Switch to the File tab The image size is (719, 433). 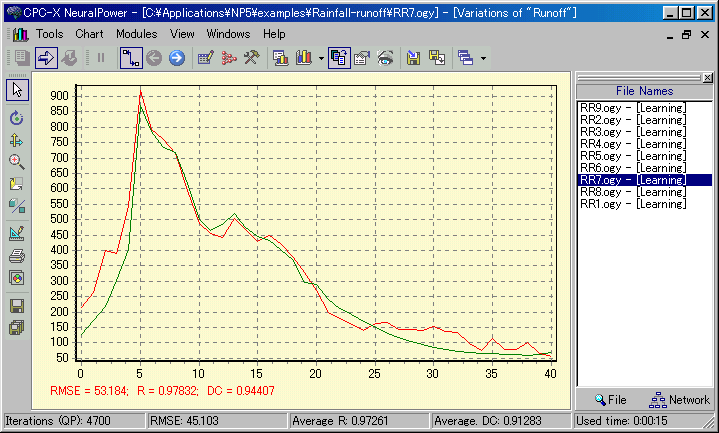pos(610,400)
